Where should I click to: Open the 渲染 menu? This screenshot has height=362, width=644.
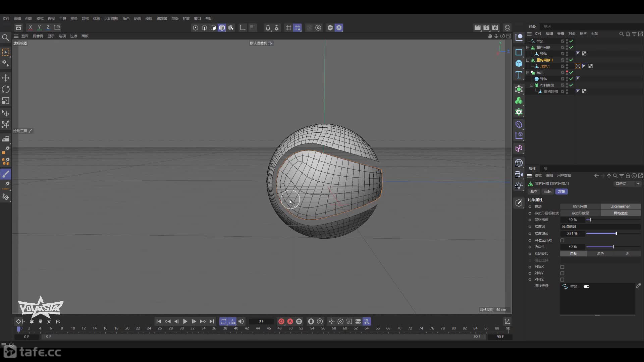click(175, 19)
